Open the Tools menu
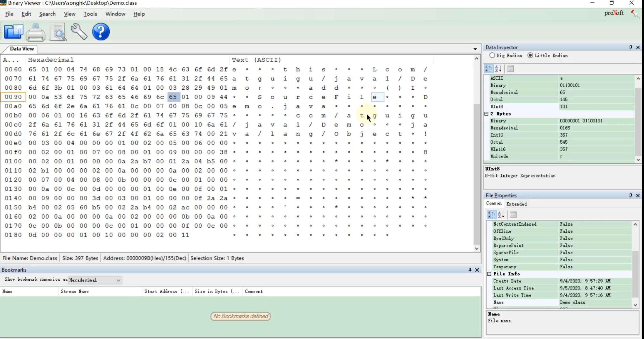 coord(90,14)
